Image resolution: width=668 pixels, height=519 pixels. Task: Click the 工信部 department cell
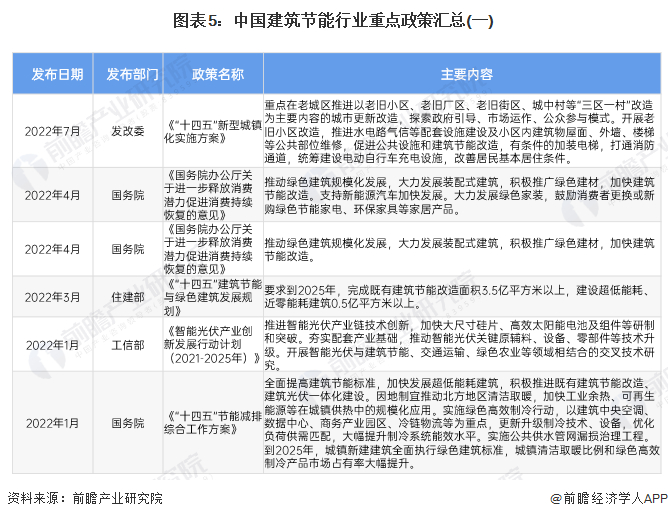tap(128, 345)
